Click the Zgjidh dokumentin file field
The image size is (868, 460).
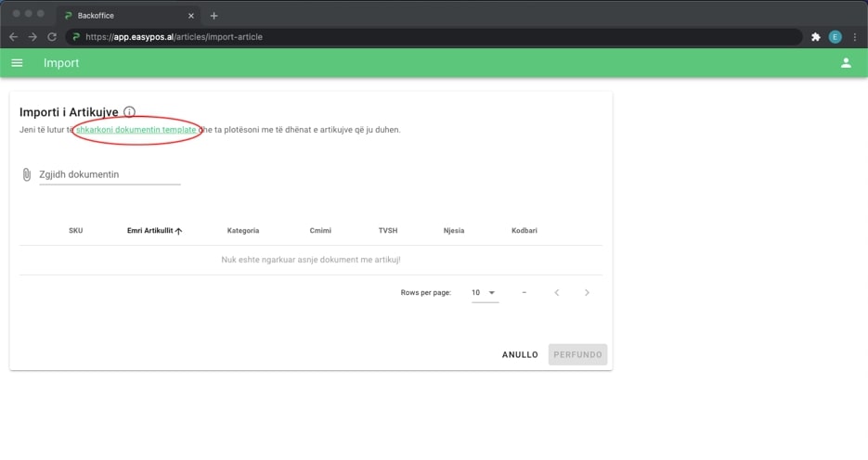[x=109, y=174]
